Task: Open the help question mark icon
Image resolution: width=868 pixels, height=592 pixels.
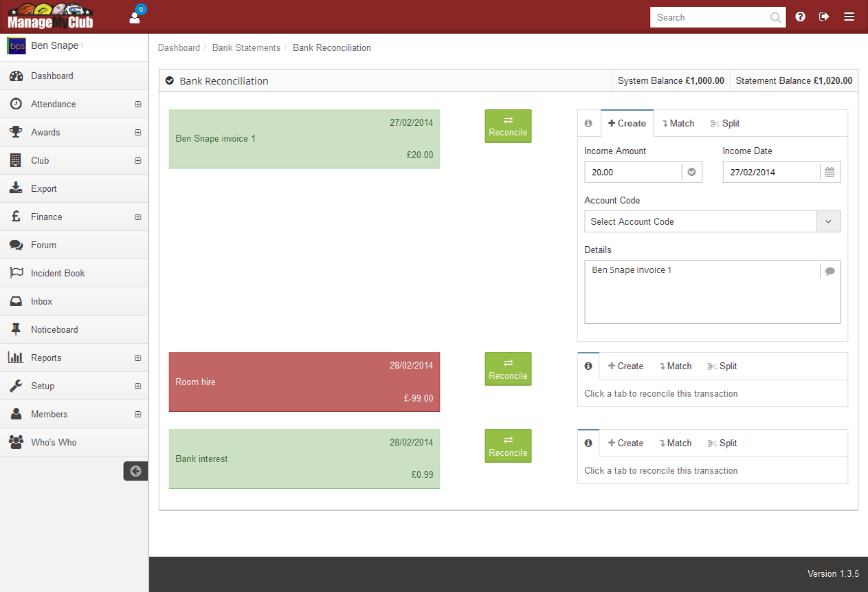Action: coord(800,17)
